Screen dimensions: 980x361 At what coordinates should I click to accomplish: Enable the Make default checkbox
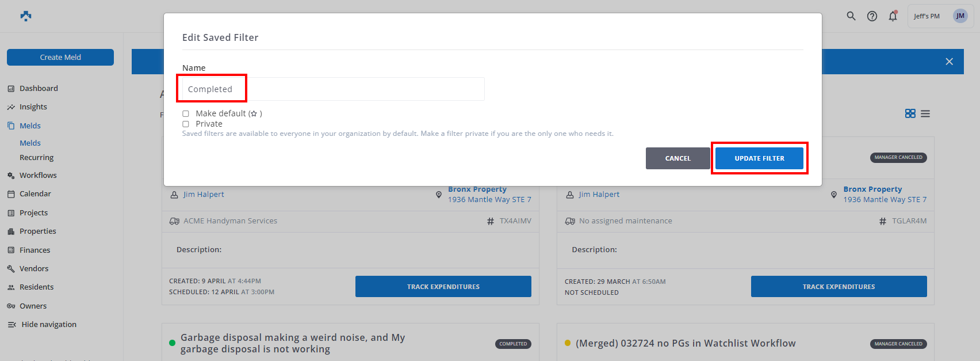[186, 113]
